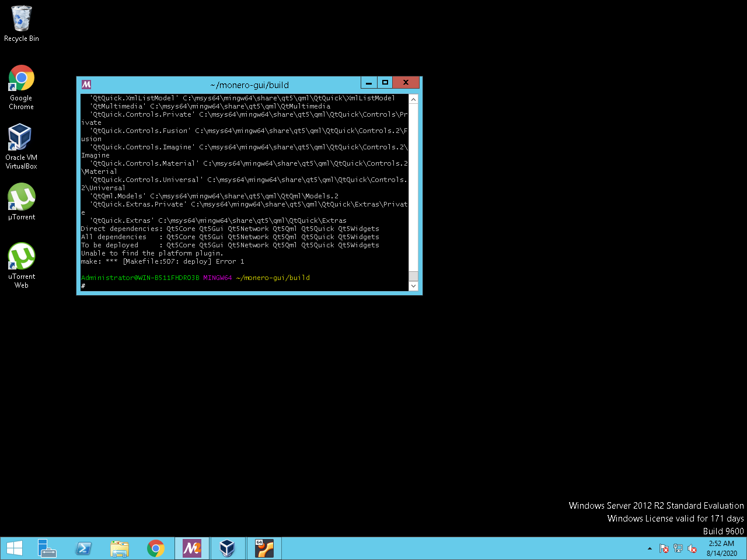Screen dimensions: 747x560
Task: Click the 'All dependencies' output line
Action: point(230,237)
